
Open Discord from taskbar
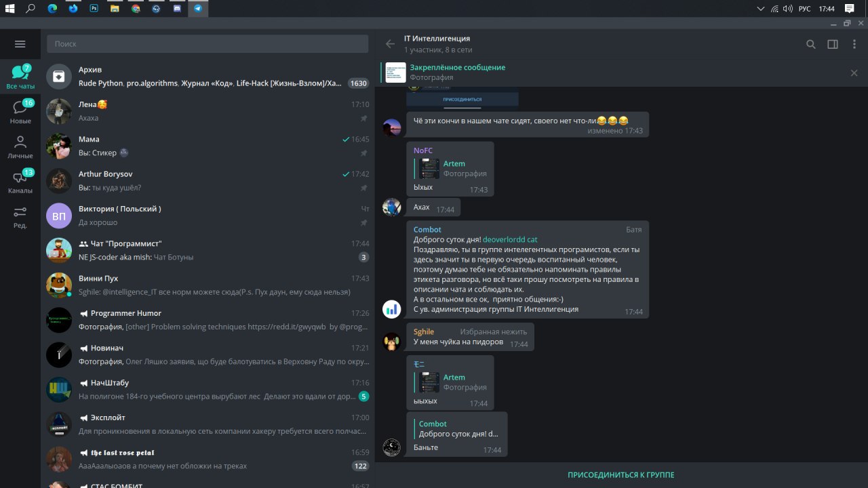177,9
